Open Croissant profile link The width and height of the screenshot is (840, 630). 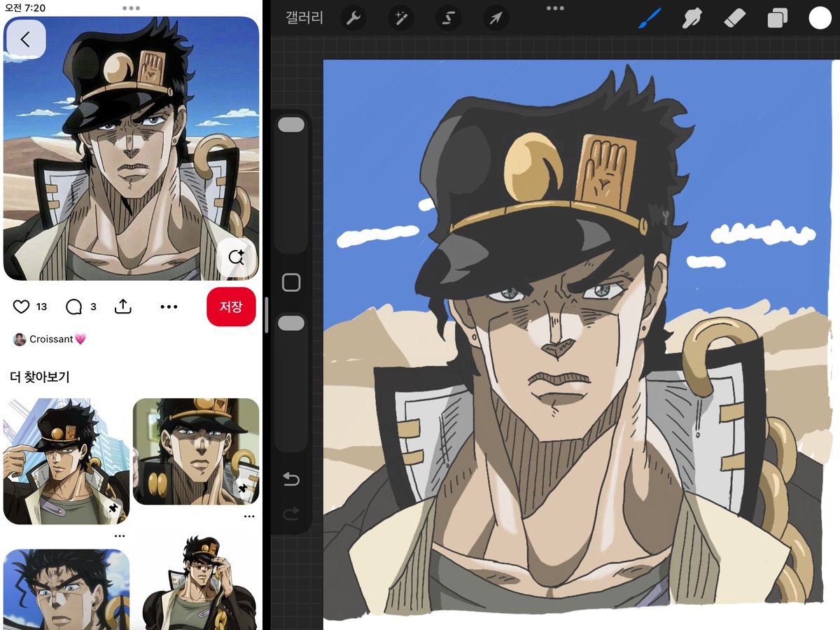pos(57,339)
